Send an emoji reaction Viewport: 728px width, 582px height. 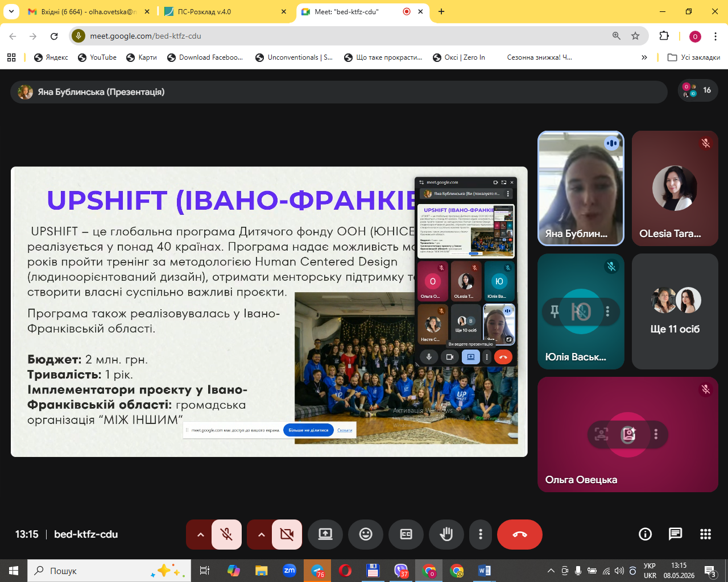coord(366,534)
